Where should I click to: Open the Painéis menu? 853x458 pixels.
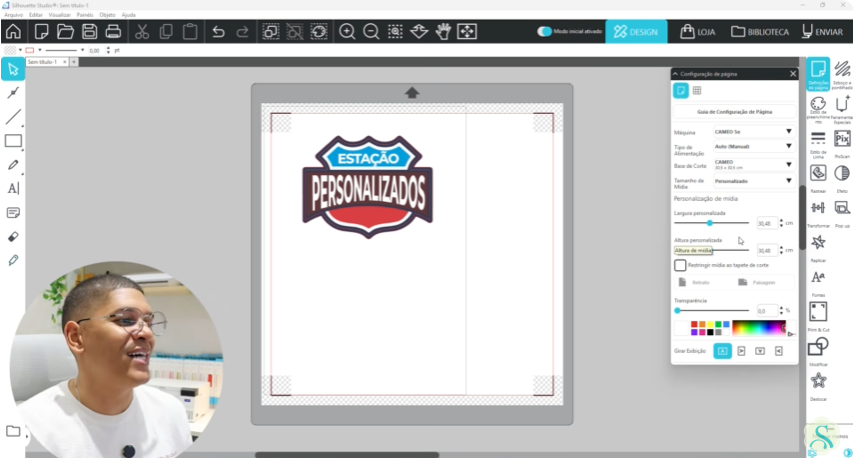coord(85,15)
